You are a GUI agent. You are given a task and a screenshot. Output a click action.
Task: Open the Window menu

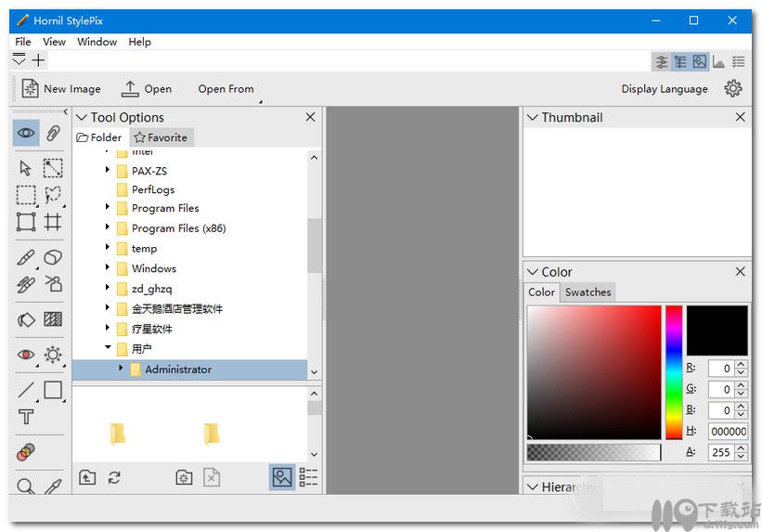97,42
